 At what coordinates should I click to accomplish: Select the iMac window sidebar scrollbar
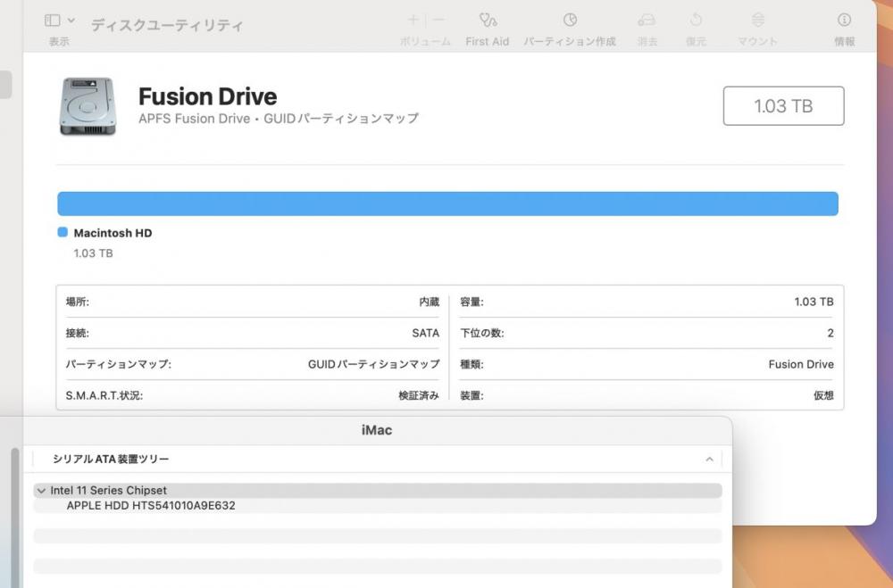pyautogui.click(x=15, y=518)
